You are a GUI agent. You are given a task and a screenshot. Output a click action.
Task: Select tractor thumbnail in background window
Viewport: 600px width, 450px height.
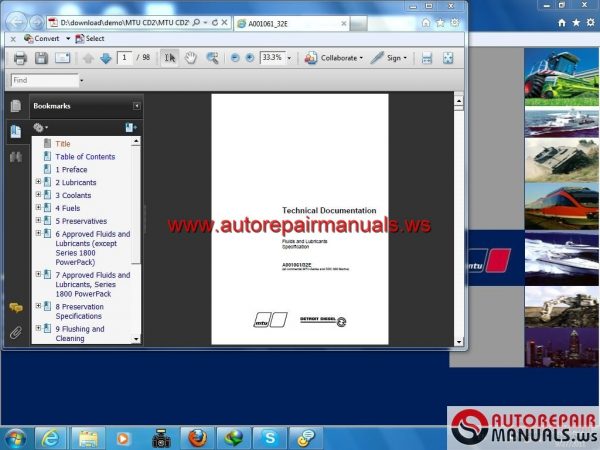click(x=561, y=77)
